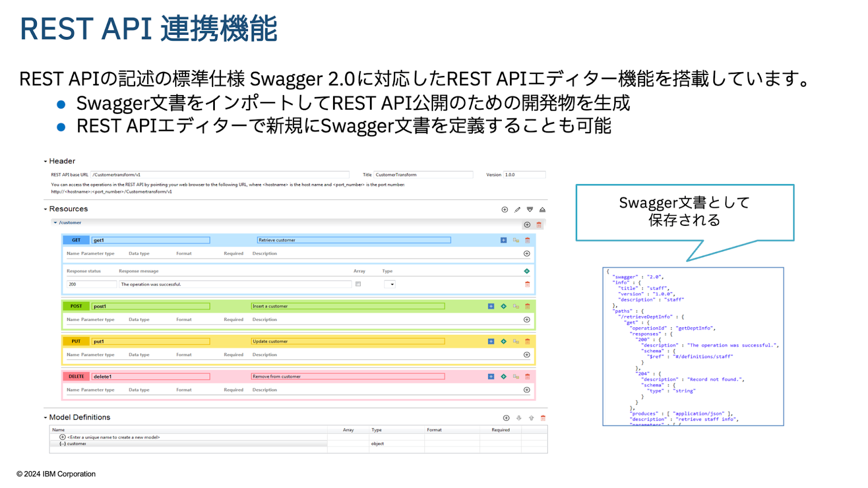Click the copy icon on GET get1 row
This screenshot has height=488, width=868.
coord(516,240)
